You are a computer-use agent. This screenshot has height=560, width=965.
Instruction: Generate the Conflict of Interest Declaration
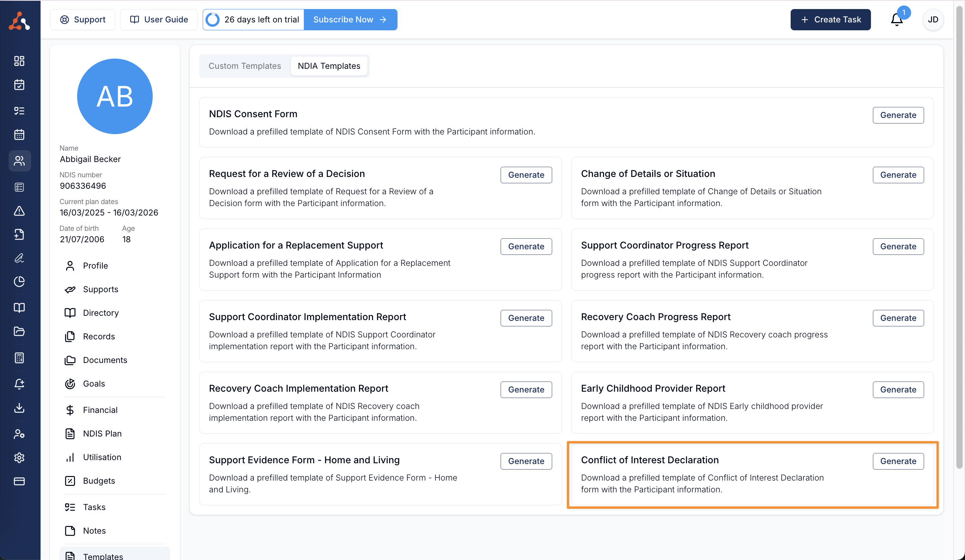pyautogui.click(x=898, y=461)
